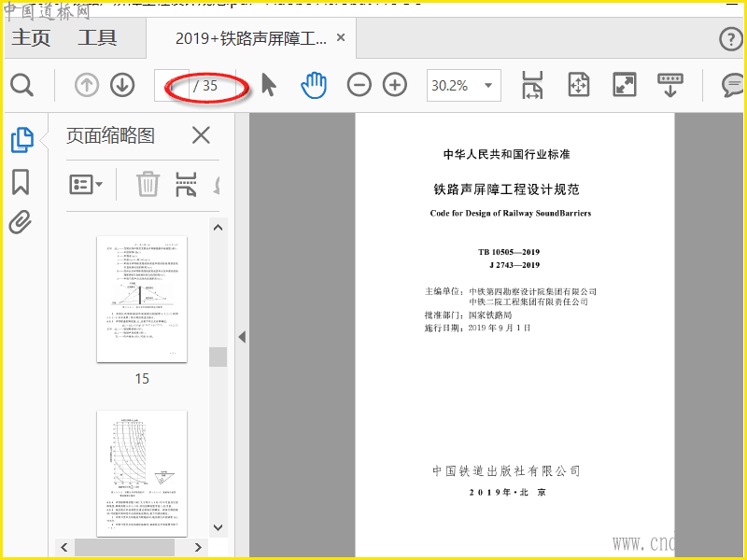Collapse the navigation pane with triangle
Screen dimensions: 747x560
(x=242, y=337)
